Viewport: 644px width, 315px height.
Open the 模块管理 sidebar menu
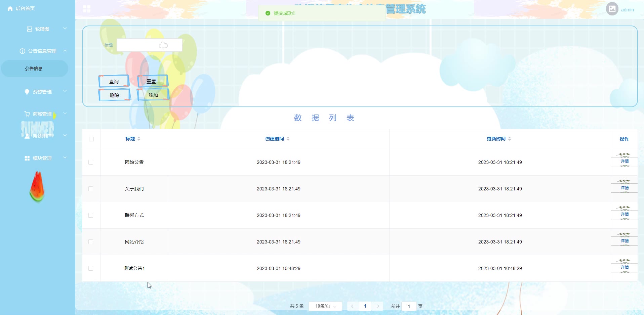click(x=38, y=158)
